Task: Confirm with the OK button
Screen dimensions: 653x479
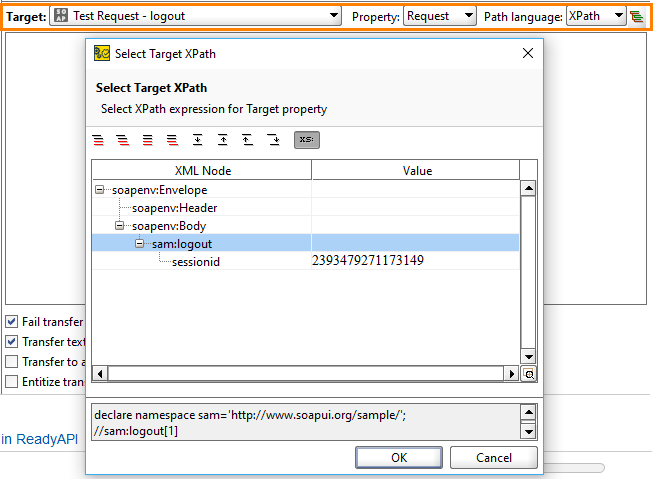Action: click(399, 457)
